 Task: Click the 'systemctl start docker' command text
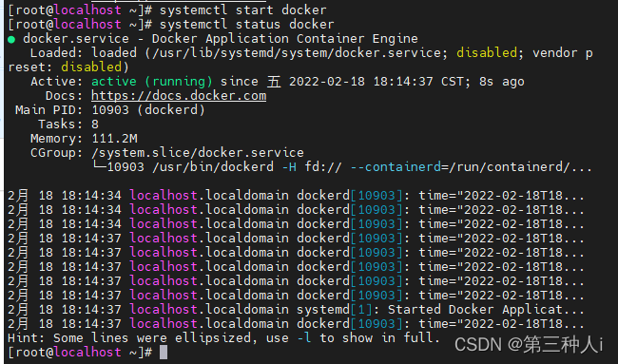coord(242,10)
